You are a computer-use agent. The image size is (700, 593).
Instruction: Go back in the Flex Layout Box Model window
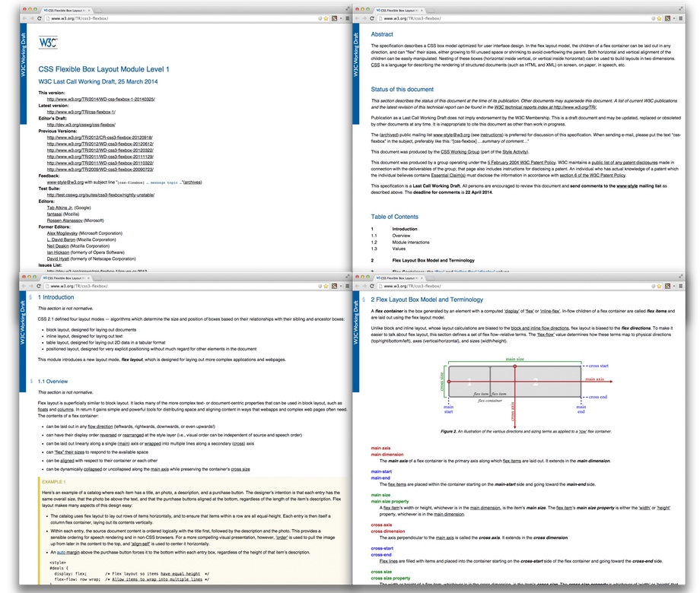click(x=357, y=286)
